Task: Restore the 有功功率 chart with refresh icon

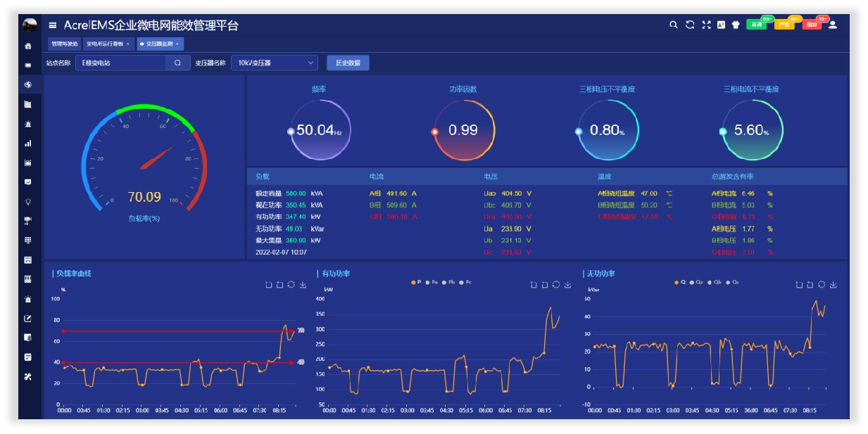Action: click(x=555, y=285)
